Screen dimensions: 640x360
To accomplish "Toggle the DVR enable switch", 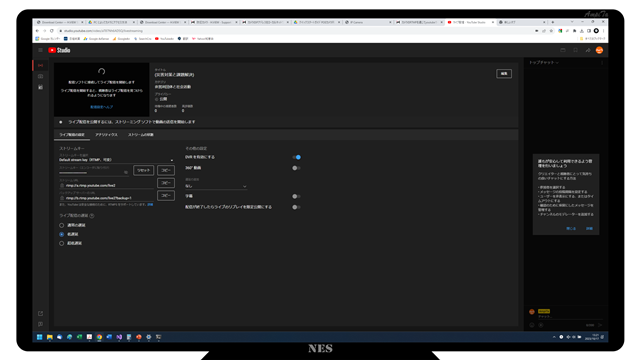I will (297, 157).
